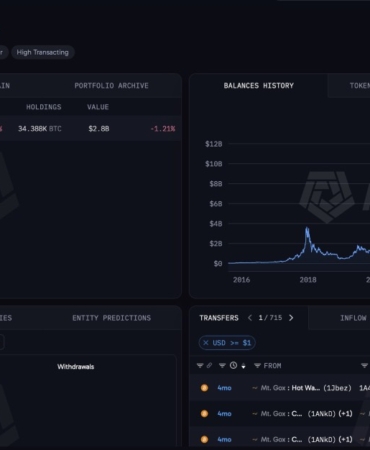The height and width of the screenshot is (450, 370).
Task: Click the 1Jbez address label
Action: [x=337, y=388]
